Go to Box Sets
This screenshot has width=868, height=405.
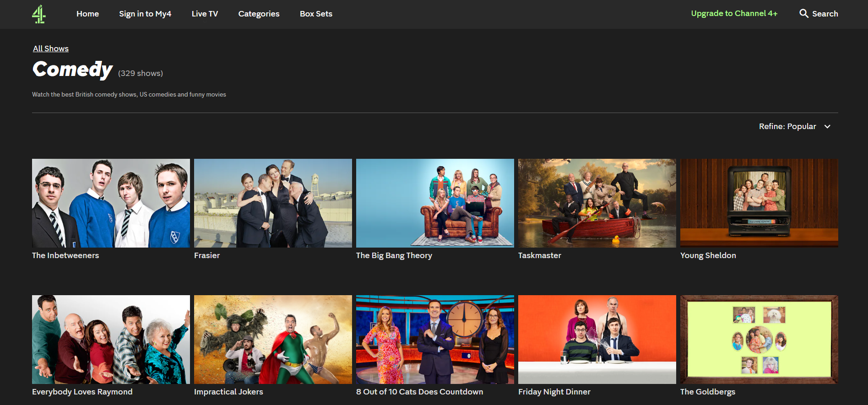click(316, 14)
